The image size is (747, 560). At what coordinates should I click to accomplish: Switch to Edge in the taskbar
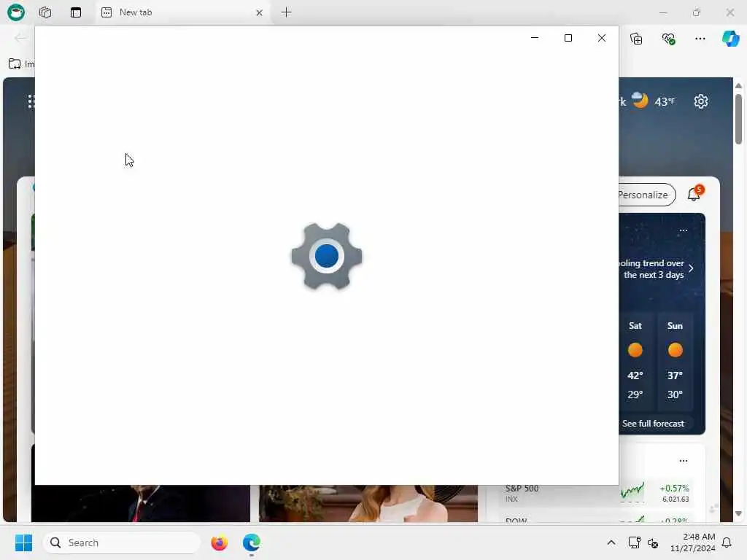[252, 542]
